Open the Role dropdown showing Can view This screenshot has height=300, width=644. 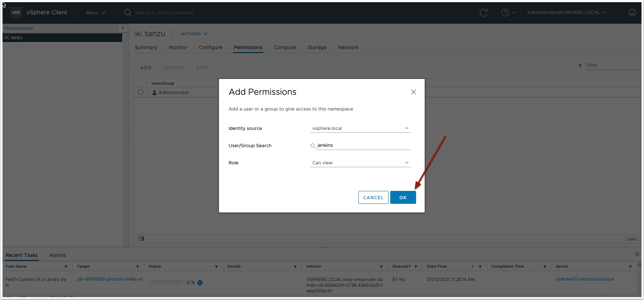360,163
